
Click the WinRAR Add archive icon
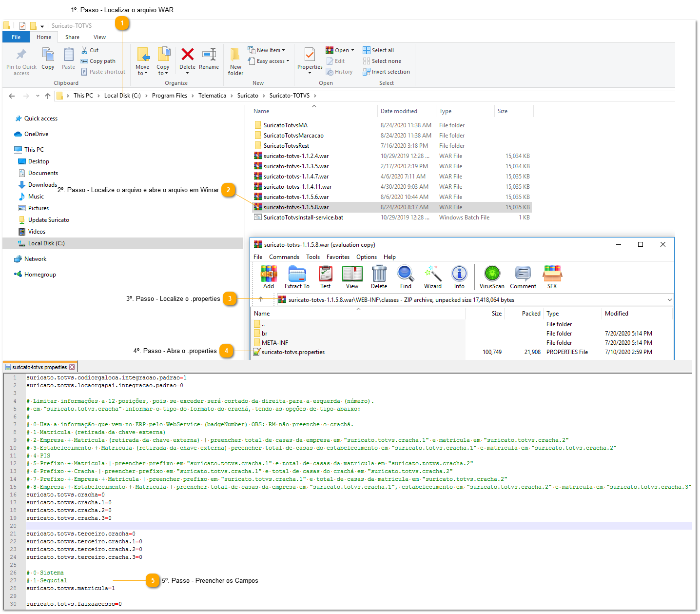click(x=269, y=275)
